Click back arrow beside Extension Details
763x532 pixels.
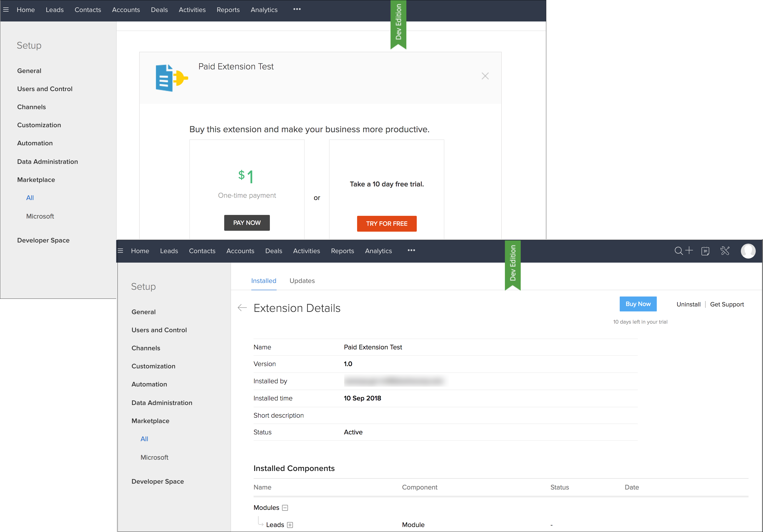click(242, 308)
